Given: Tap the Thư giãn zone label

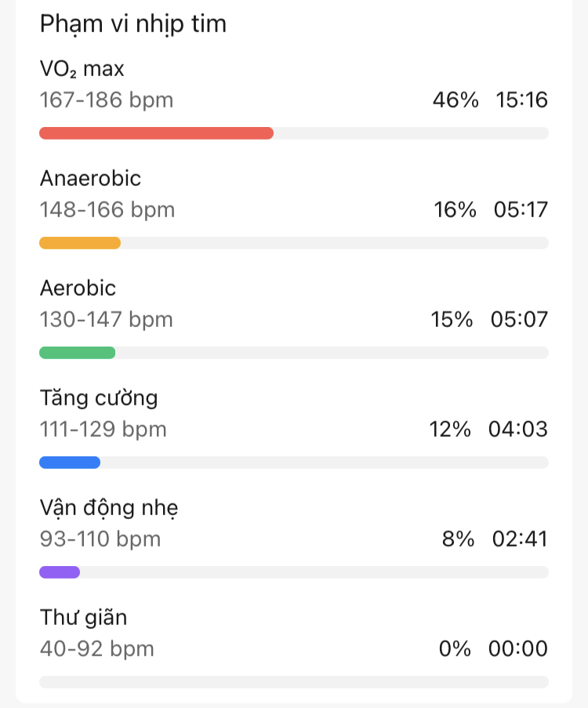Looking at the screenshot, I should (83, 618).
